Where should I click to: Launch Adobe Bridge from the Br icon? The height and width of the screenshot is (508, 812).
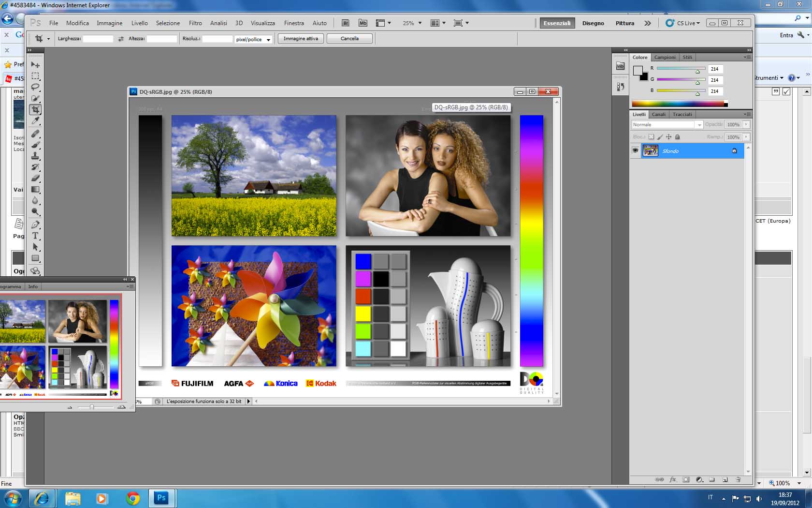tap(345, 23)
